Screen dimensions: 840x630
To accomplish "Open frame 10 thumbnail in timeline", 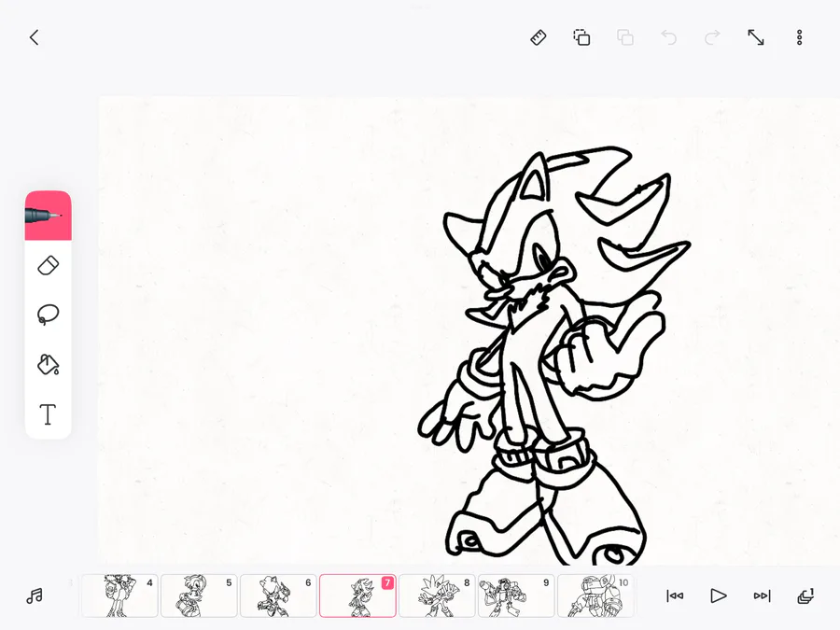I will pyautogui.click(x=595, y=595).
